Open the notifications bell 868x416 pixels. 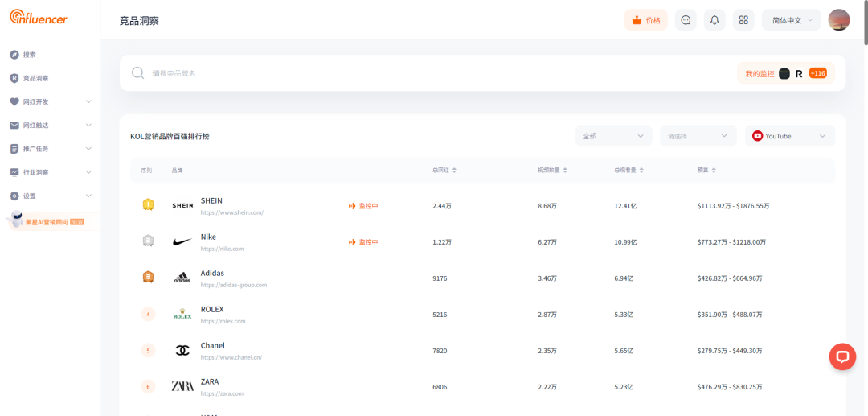tap(714, 20)
